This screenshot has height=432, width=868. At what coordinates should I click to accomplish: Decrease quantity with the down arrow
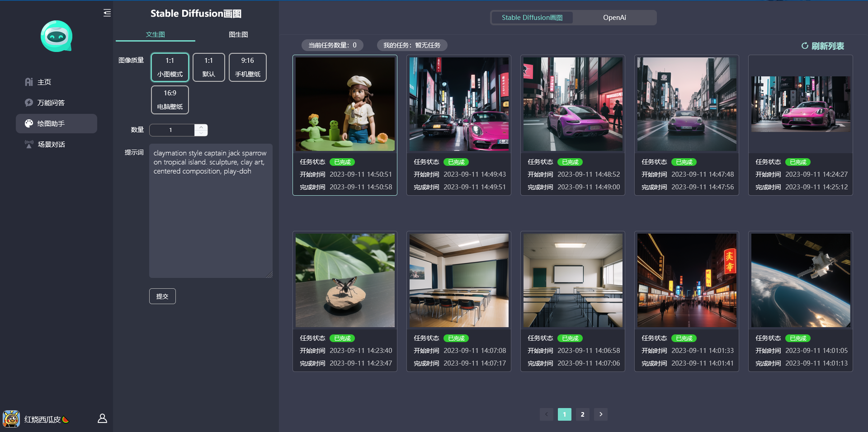(x=201, y=133)
